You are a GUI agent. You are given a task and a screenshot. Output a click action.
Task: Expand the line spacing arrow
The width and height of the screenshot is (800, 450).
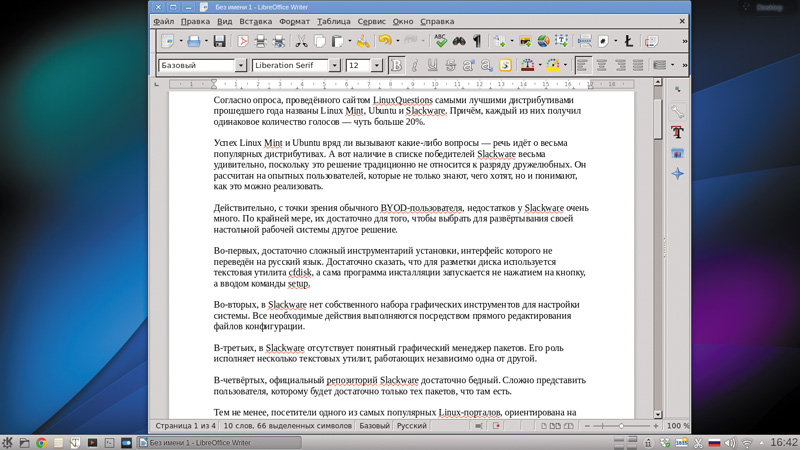pyautogui.click(x=672, y=65)
